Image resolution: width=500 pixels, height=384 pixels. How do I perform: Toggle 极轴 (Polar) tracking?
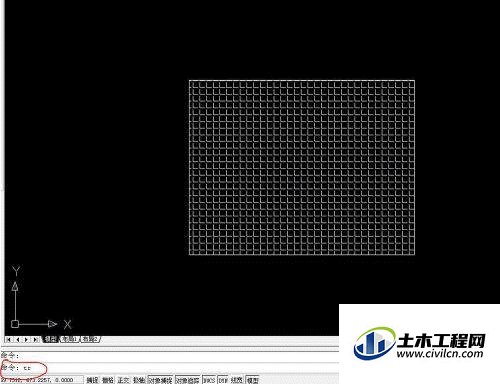pos(139,380)
